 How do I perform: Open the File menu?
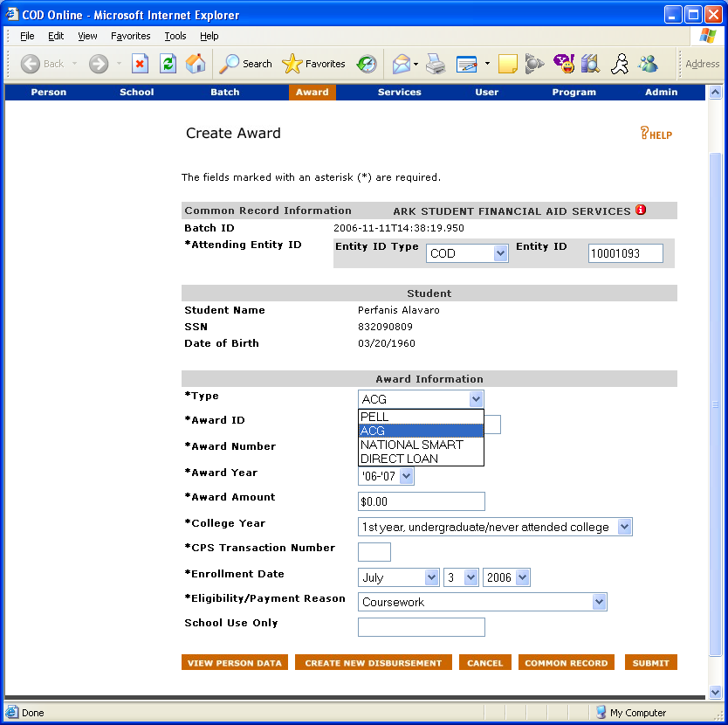point(27,36)
